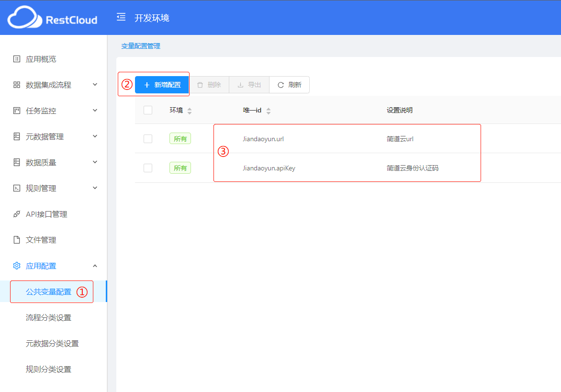561x392 pixels.
Task: Toggle the select-all checkbox in table header
Action: point(148,110)
